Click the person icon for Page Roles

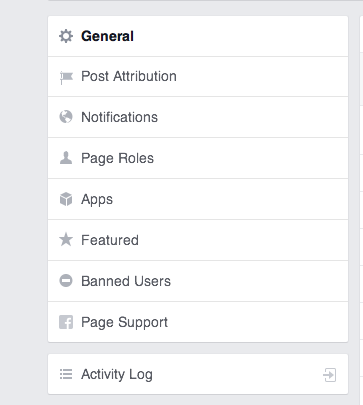click(x=66, y=158)
